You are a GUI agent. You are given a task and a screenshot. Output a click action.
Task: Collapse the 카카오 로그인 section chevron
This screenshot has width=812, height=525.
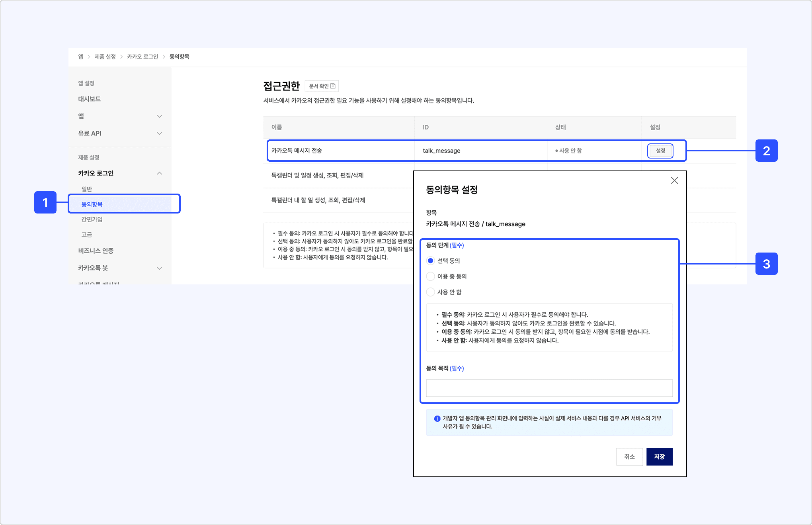click(x=160, y=173)
